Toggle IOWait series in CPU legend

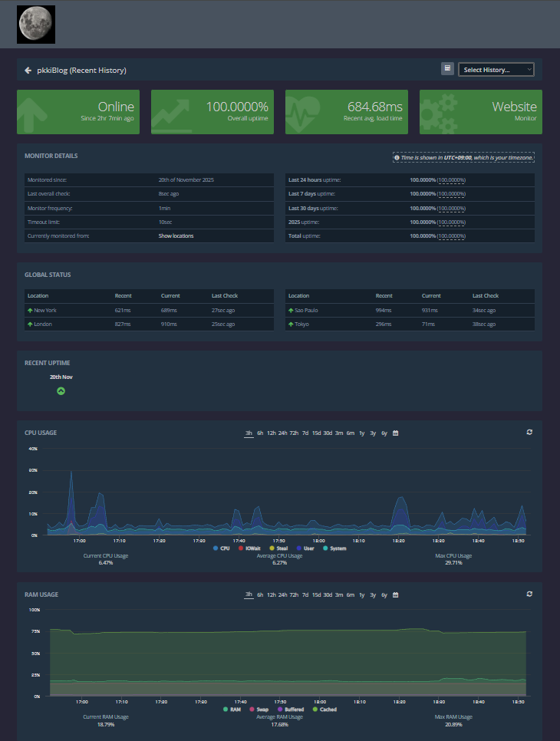251,548
